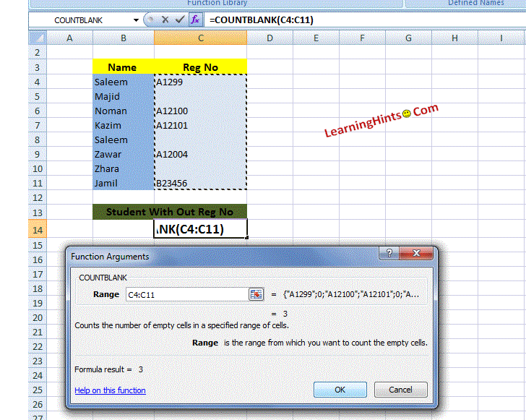
Task: Select column F header
Action: pos(362,38)
